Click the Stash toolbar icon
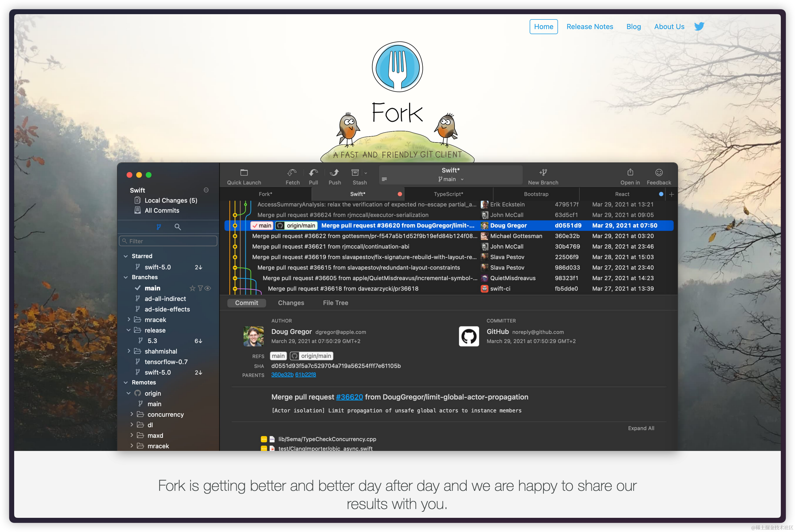Viewport: 795px width, 532px height. (x=355, y=173)
